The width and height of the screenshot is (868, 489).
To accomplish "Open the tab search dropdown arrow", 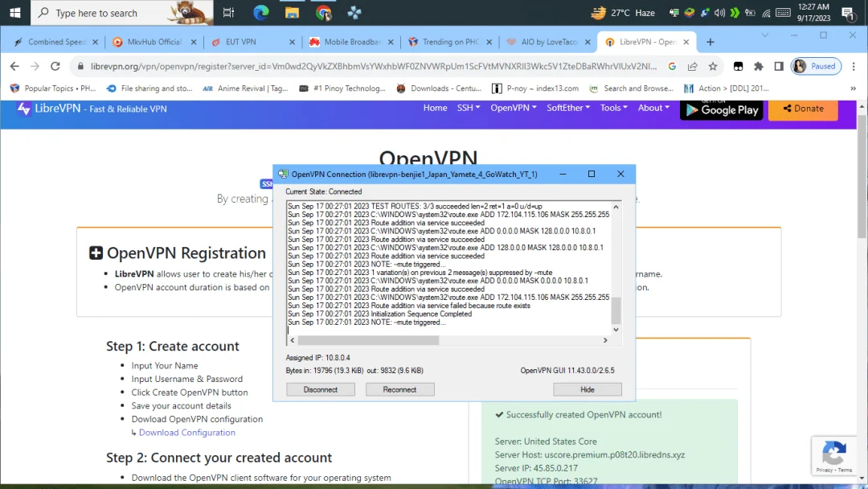I will [765, 35].
